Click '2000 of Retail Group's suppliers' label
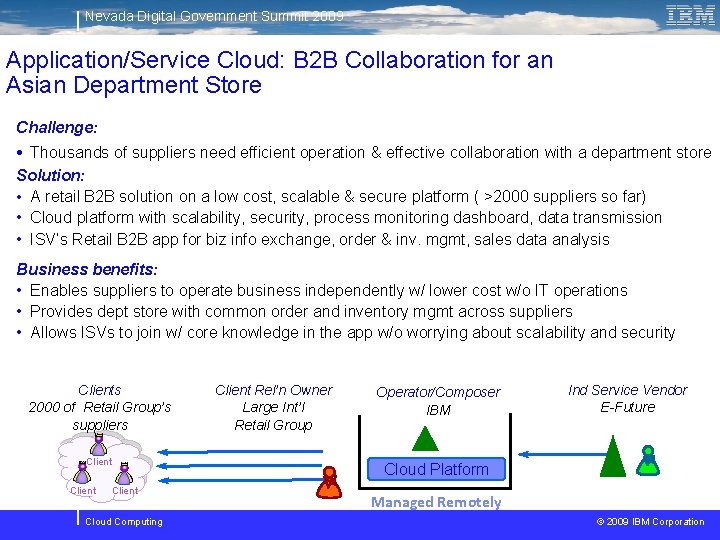This screenshot has width=720, height=540. click(100, 416)
